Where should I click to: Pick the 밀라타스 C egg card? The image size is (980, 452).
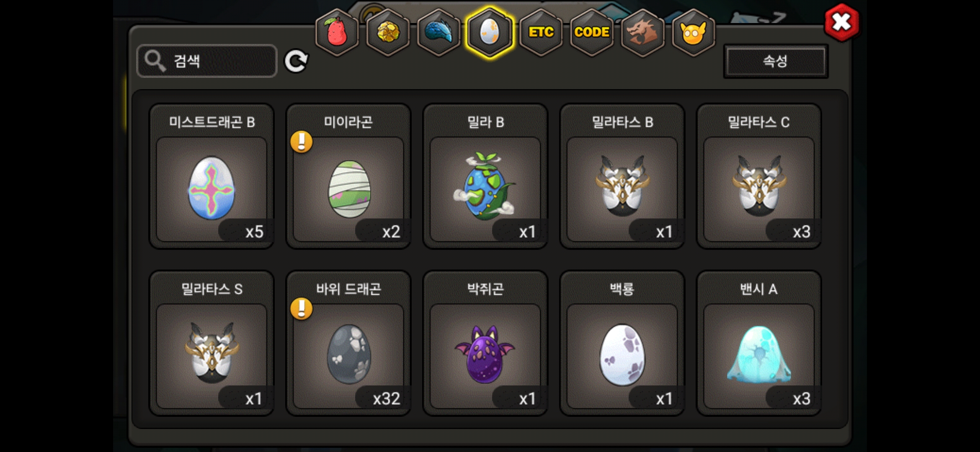759,177
